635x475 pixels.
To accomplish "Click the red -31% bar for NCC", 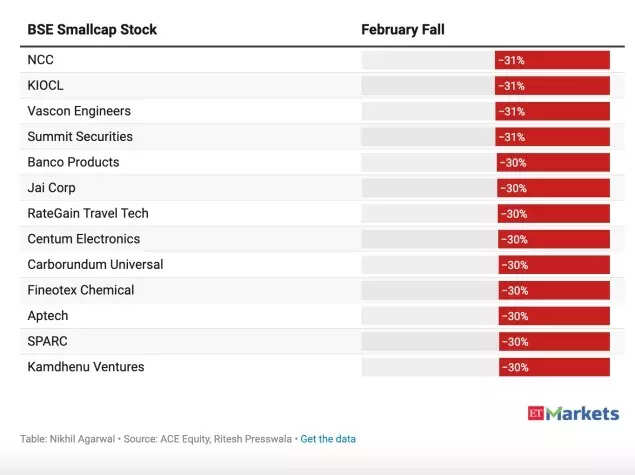I will coord(552,60).
